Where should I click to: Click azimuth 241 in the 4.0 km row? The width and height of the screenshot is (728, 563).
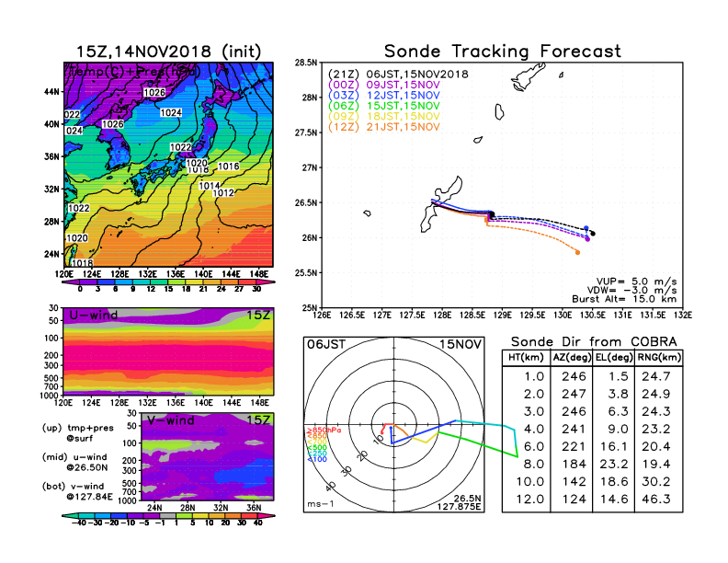(x=574, y=430)
